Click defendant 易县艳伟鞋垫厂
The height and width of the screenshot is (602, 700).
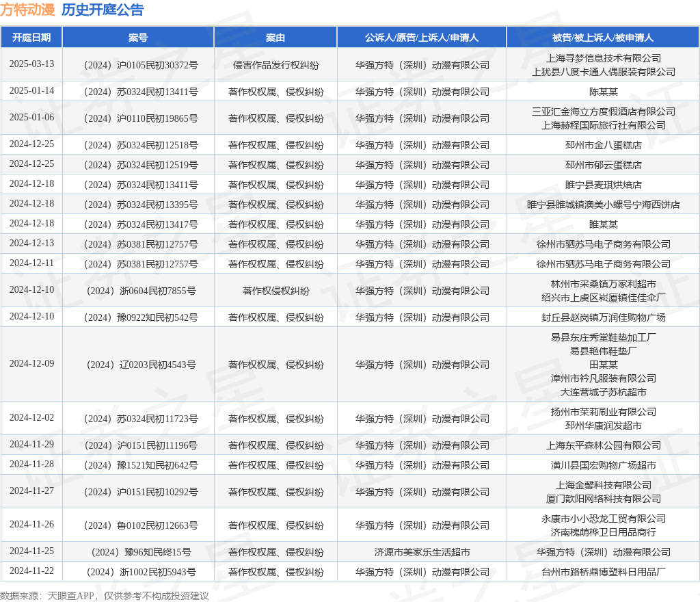click(604, 351)
